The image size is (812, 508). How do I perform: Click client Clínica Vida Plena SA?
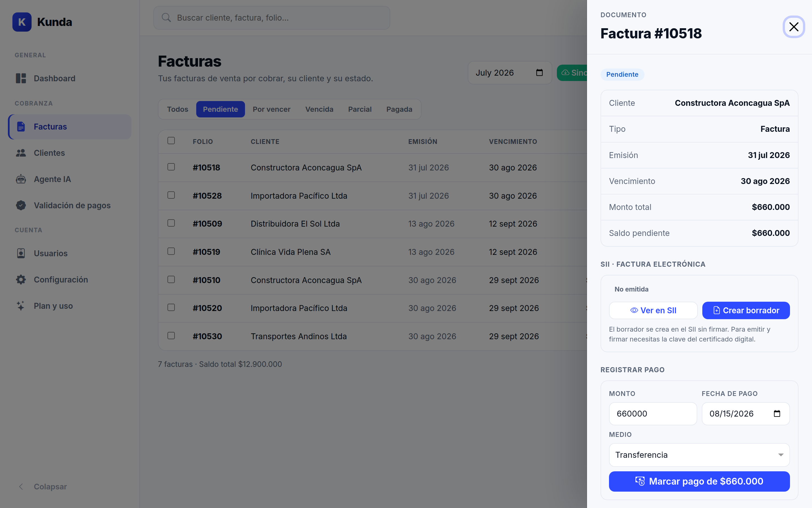291,252
